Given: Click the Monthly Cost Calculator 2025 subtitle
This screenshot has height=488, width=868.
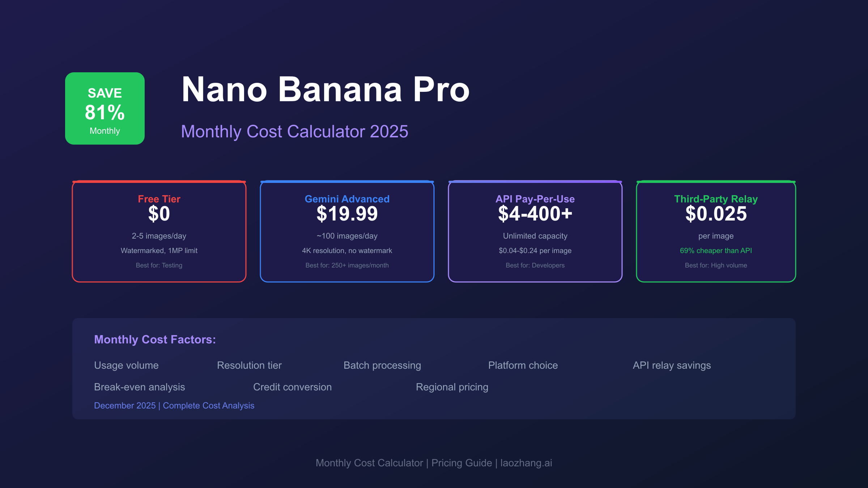Looking at the screenshot, I should (294, 131).
